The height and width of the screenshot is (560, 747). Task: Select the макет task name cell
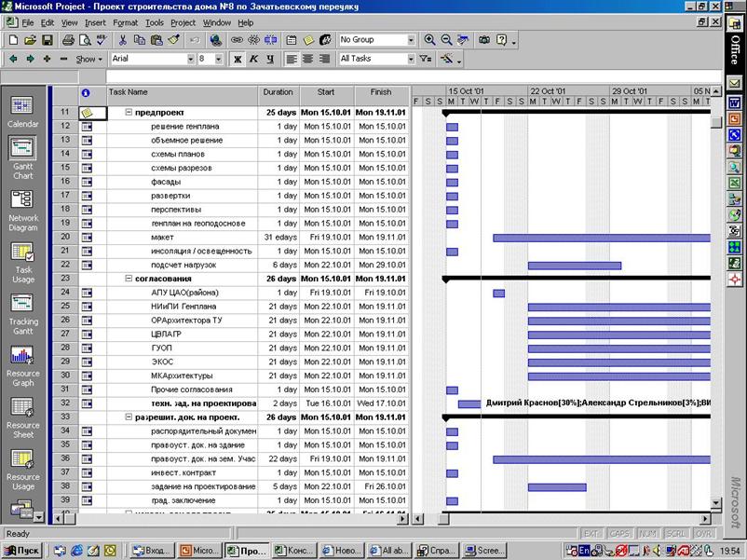point(182,237)
